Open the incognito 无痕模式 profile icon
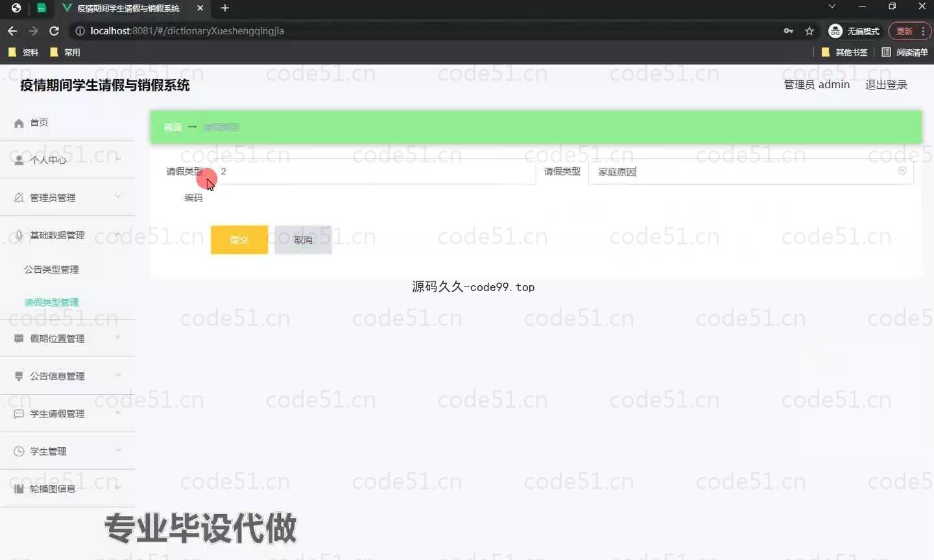 (835, 30)
